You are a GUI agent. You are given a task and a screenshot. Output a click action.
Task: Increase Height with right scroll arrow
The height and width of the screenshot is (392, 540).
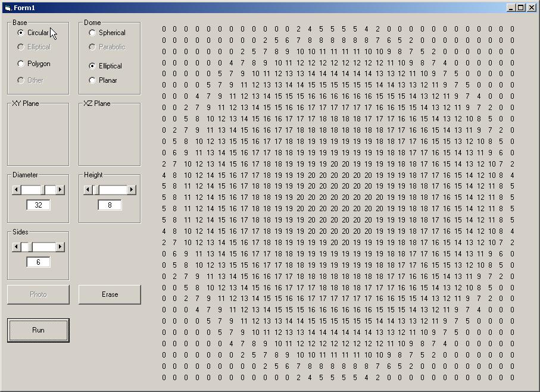[x=132, y=190]
